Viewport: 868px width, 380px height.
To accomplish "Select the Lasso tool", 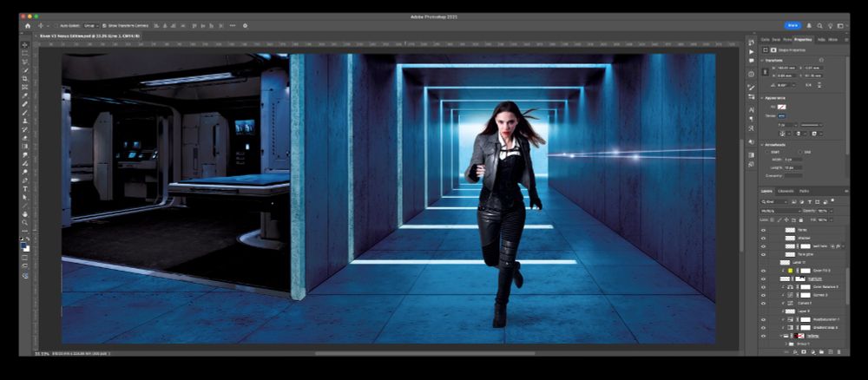I will pyautogui.click(x=25, y=62).
